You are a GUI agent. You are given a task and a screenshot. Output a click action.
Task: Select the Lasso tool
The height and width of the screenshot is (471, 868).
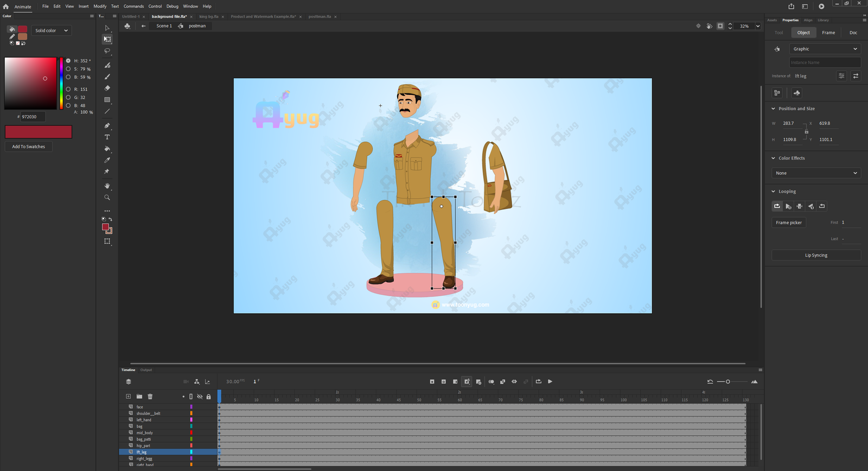(107, 51)
